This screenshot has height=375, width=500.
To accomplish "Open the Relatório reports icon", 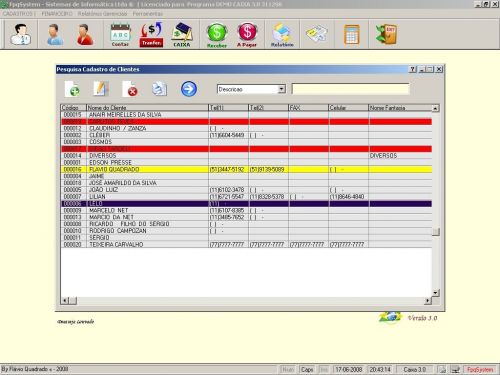I will pyautogui.click(x=282, y=35).
